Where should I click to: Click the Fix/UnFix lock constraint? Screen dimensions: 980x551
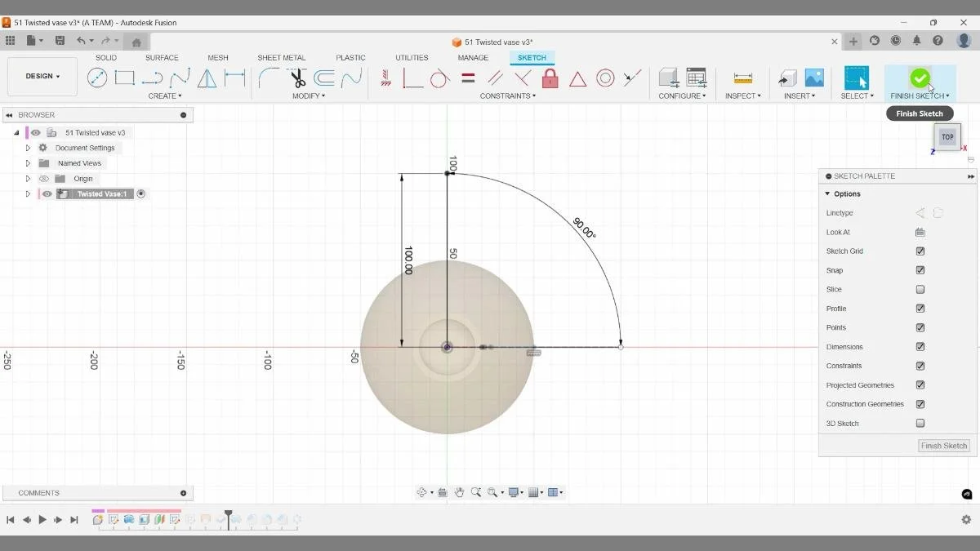coord(550,77)
